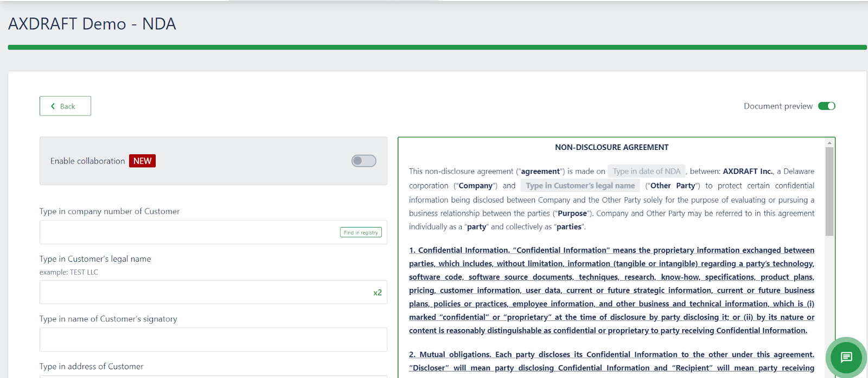Click the NON-DISCLOSURE AGREEMENT heading
Screen dimensions: 868x378
tap(611, 147)
